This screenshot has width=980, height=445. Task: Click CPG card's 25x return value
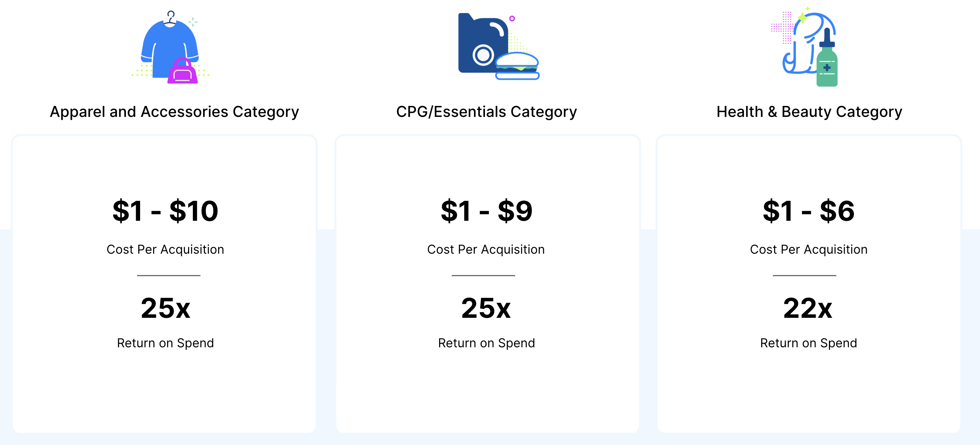tap(486, 308)
